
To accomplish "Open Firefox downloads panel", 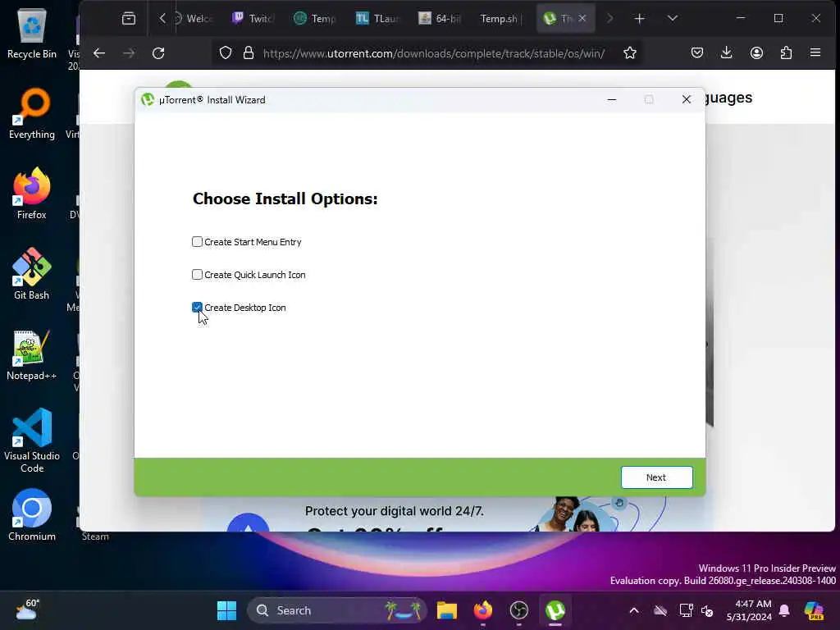I will click(727, 53).
